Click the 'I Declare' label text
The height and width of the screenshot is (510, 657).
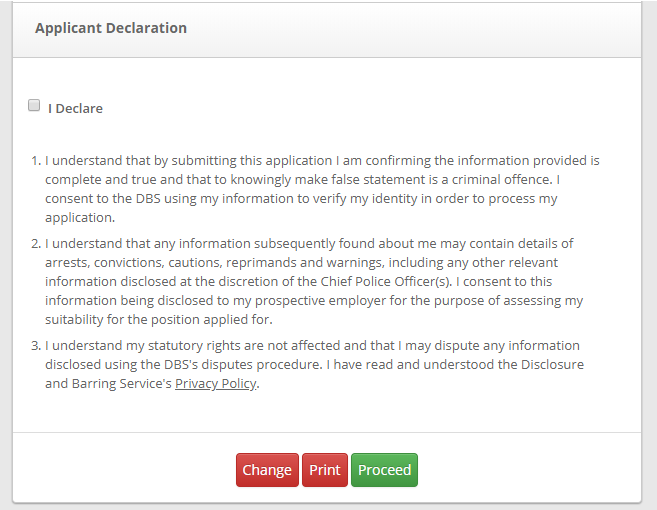click(75, 108)
